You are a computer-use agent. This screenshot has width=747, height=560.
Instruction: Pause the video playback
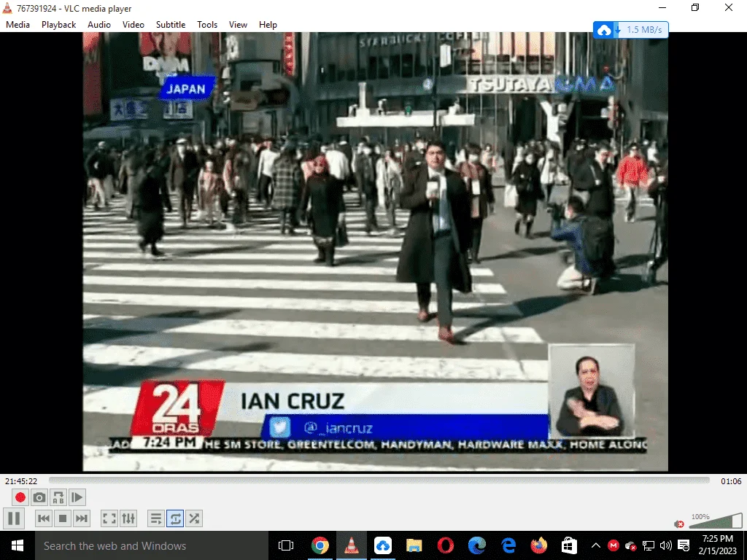(14, 518)
